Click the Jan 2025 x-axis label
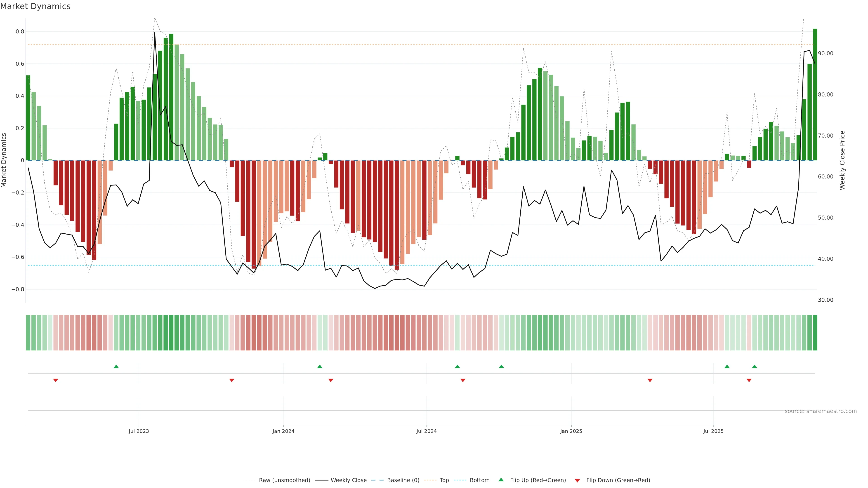 (x=571, y=431)
